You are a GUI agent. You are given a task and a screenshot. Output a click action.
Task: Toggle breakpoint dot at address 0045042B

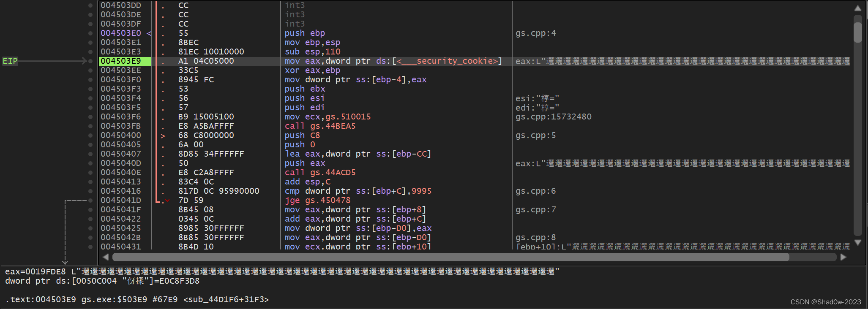click(x=90, y=238)
